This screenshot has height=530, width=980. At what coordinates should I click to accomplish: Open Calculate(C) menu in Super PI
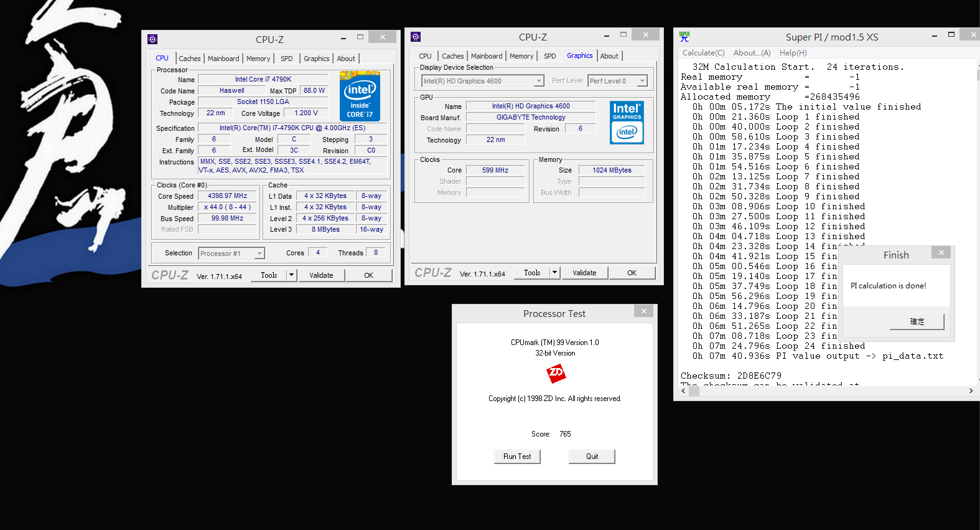pyautogui.click(x=704, y=53)
